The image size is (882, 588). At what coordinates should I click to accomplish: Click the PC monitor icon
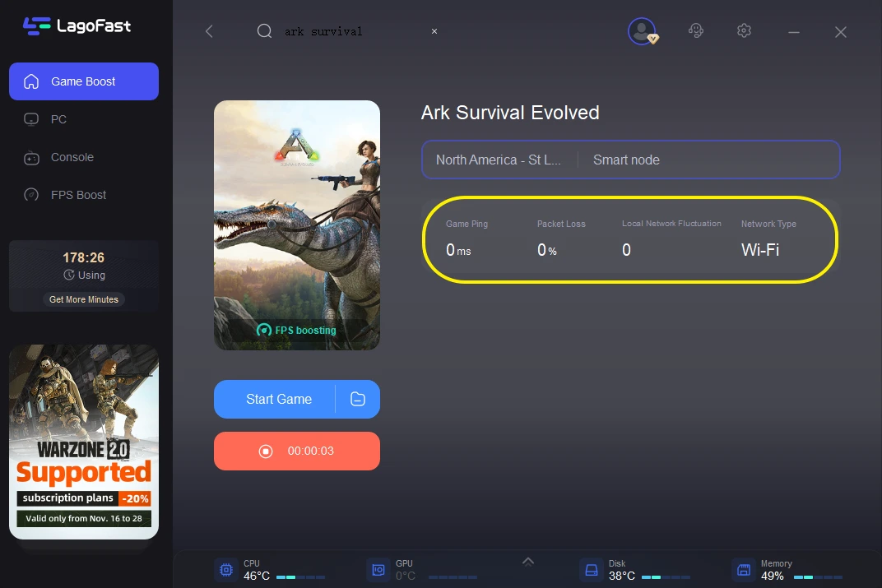31,119
